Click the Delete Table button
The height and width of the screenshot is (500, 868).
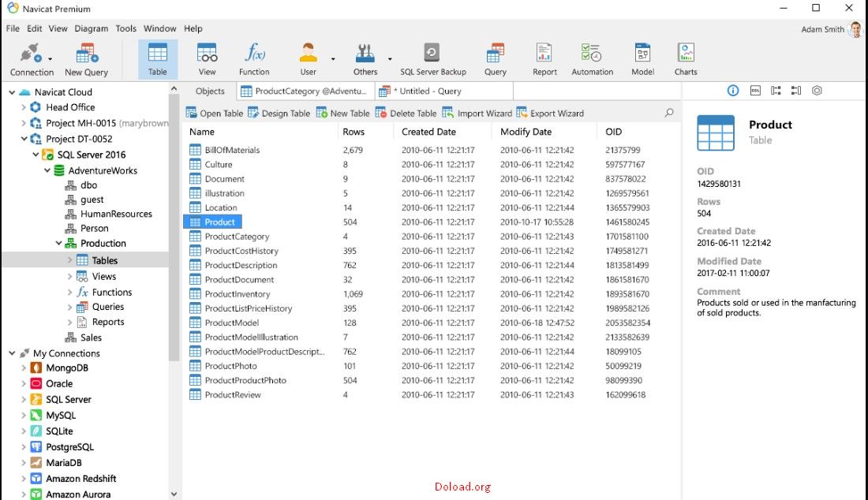tap(406, 113)
